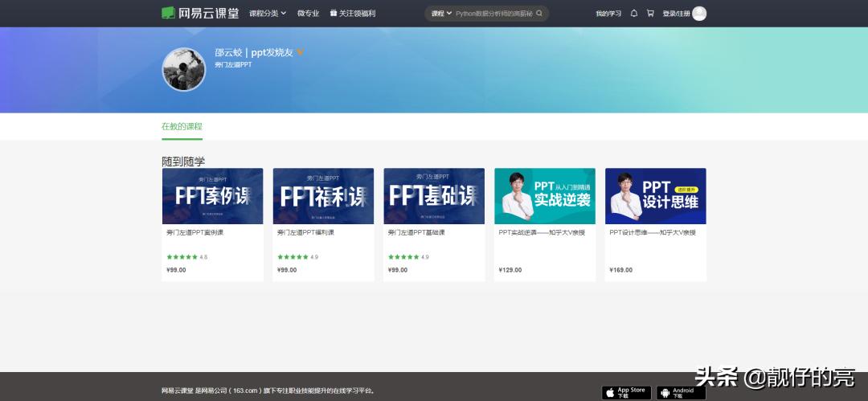Click the title PPT设计思维——知乎大V亲授
The height and width of the screenshot is (401, 868).
pyautogui.click(x=653, y=232)
